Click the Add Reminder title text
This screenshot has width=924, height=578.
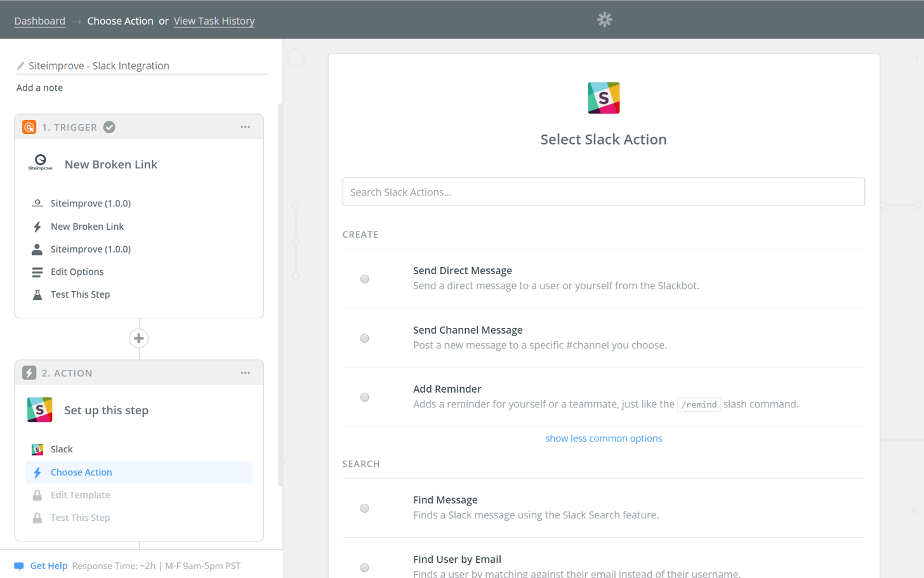pos(447,389)
